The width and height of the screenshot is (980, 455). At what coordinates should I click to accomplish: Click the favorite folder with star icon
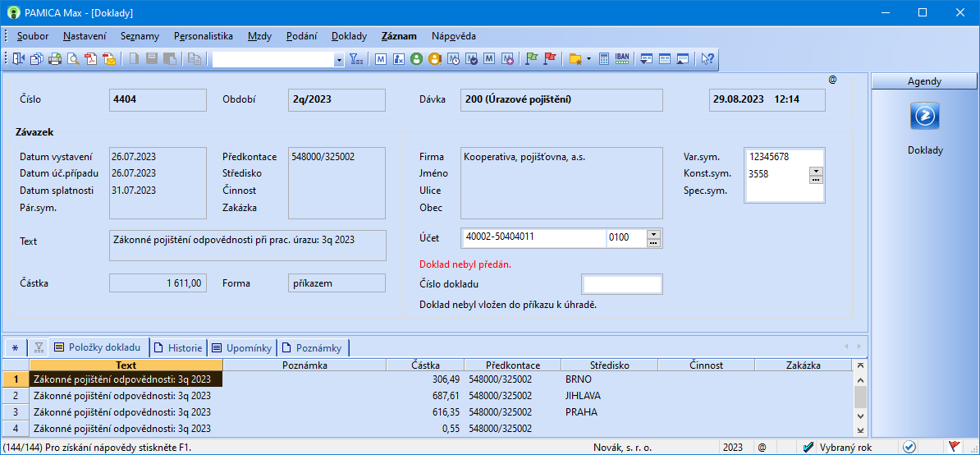[575, 59]
